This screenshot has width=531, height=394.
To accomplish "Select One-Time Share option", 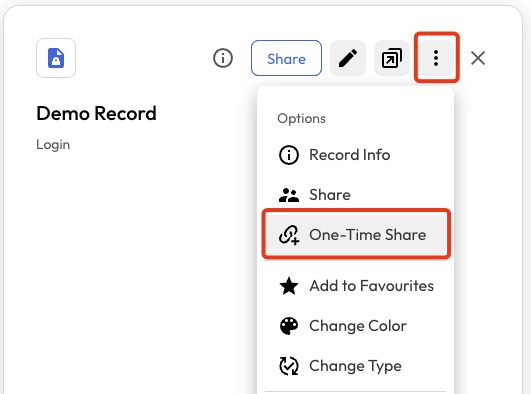I will (x=356, y=234).
